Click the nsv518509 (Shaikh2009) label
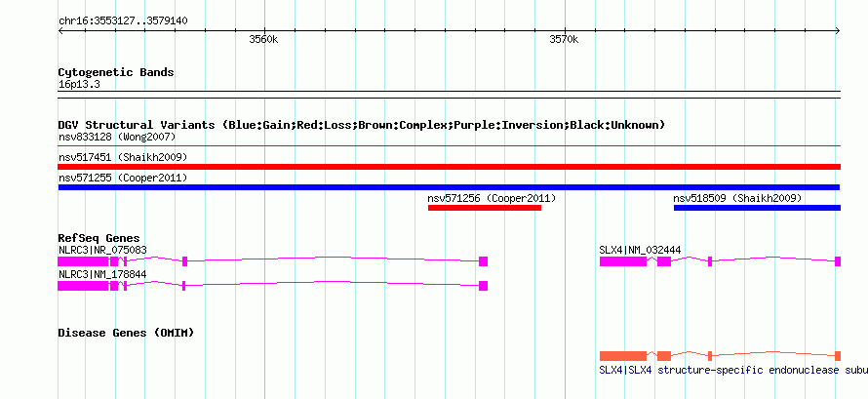The width and height of the screenshot is (868, 399). [x=737, y=198]
